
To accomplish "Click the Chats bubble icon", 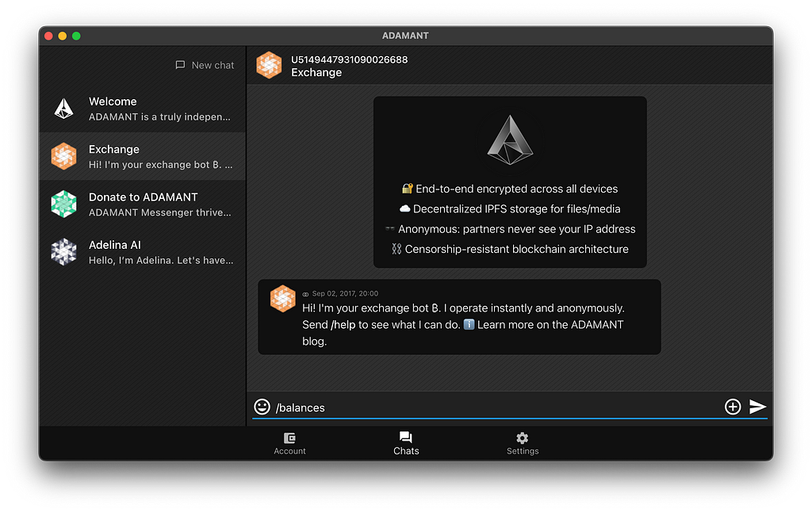I will [x=406, y=437].
